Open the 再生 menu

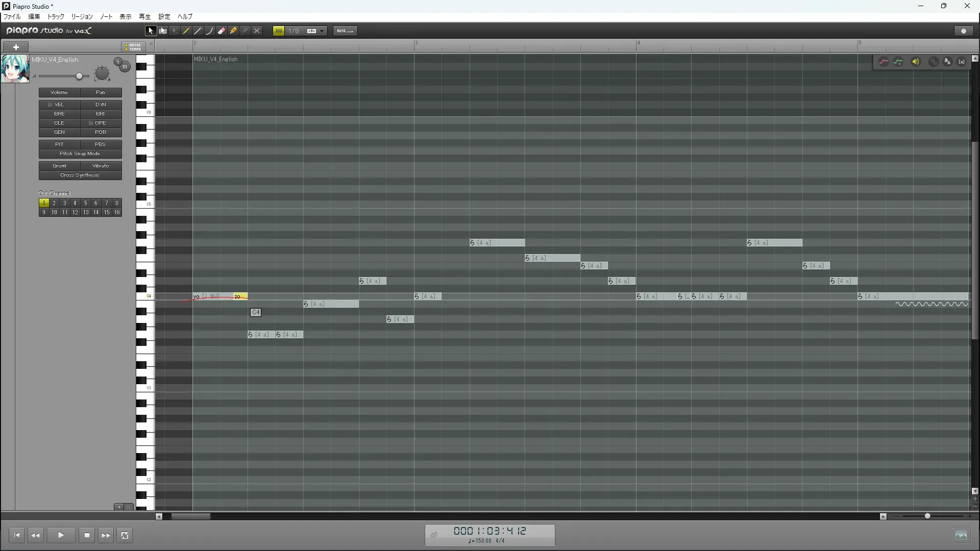click(x=144, y=17)
